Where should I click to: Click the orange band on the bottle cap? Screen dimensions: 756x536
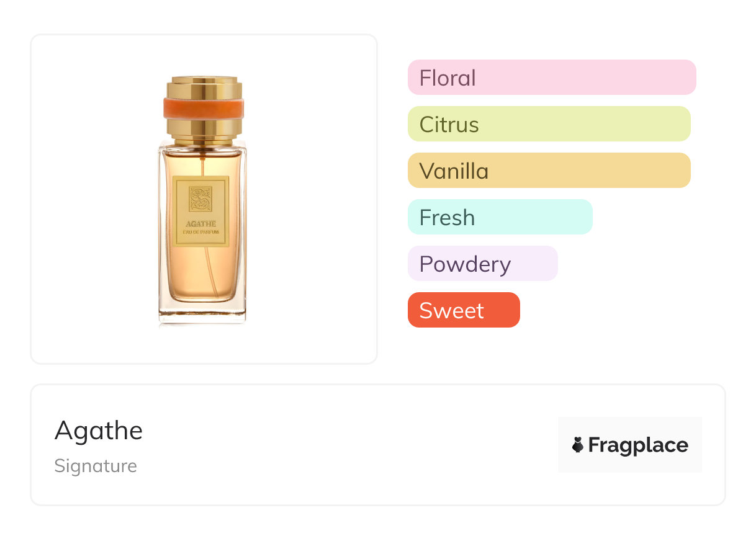[x=203, y=108]
